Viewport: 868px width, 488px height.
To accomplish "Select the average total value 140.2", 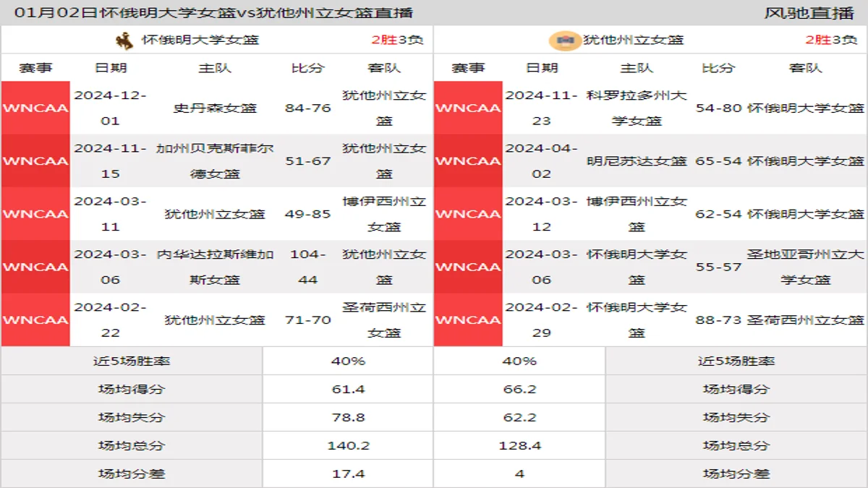I will pos(348,445).
